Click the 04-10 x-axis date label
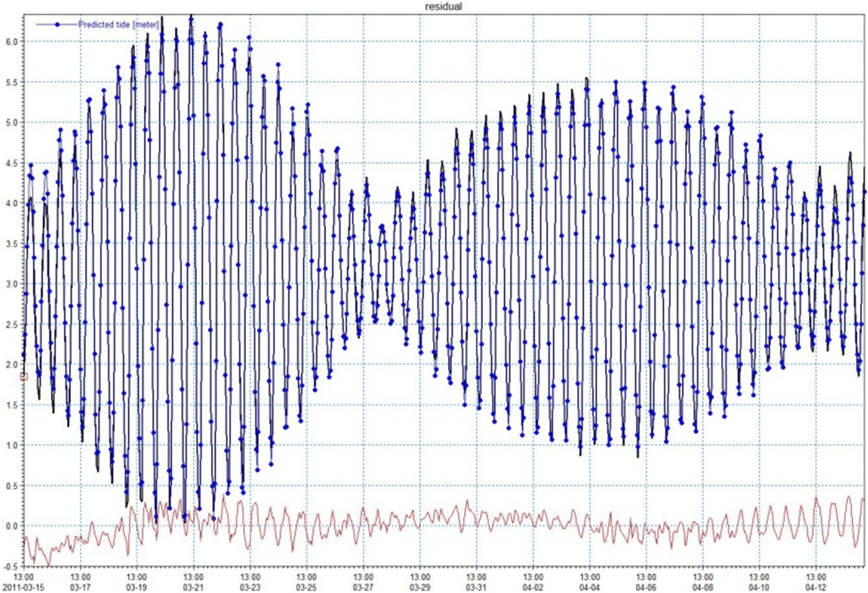 tap(760, 587)
